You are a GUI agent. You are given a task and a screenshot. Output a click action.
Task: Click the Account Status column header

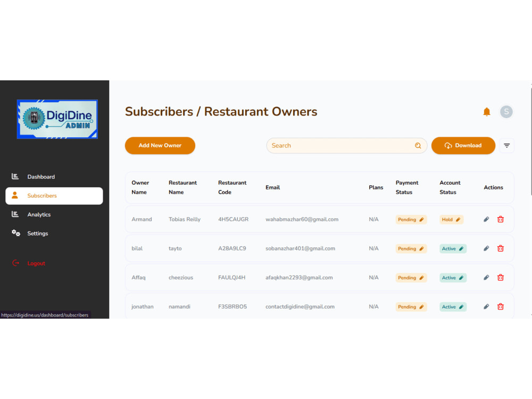pyautogui.click(x=450, y=187)
